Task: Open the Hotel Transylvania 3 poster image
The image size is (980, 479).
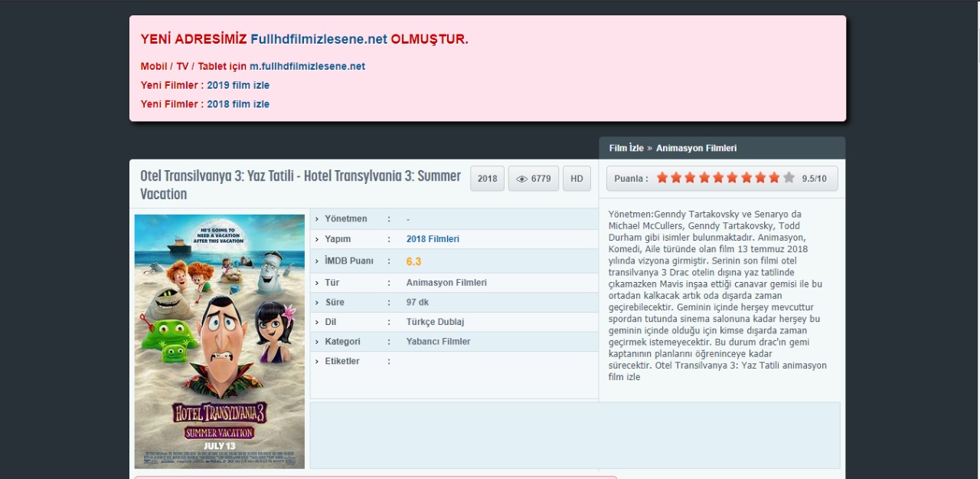Action: pos(220,341)
